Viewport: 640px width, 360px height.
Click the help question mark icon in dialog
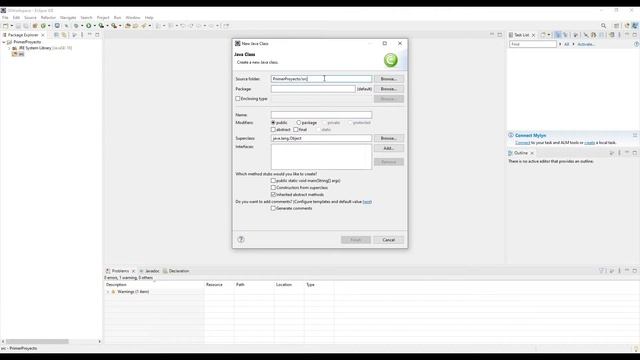241,240
